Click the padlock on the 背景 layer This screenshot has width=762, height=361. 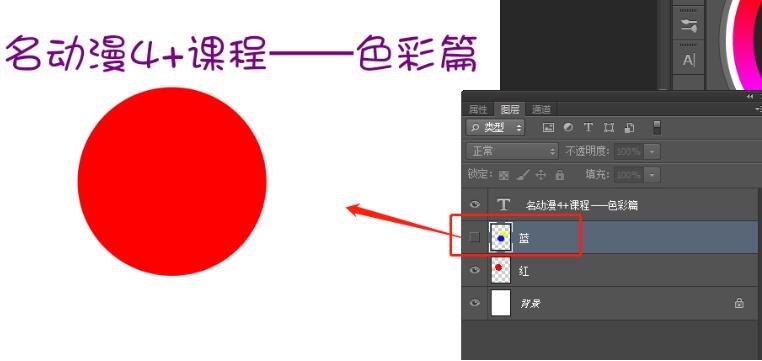(x=739, y=303)
